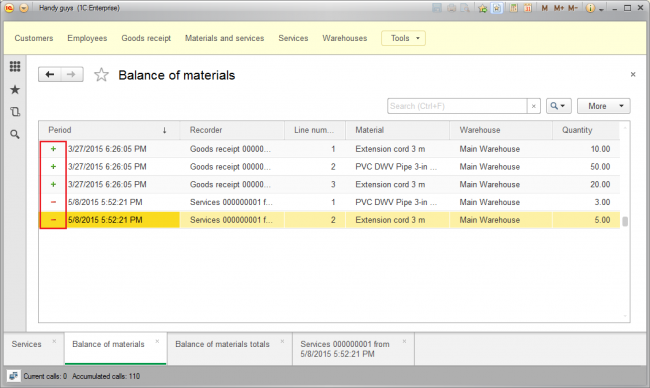Close the Balance of materials form with its X
Viewport: 650px width, 388px height.
click(633, 75)
